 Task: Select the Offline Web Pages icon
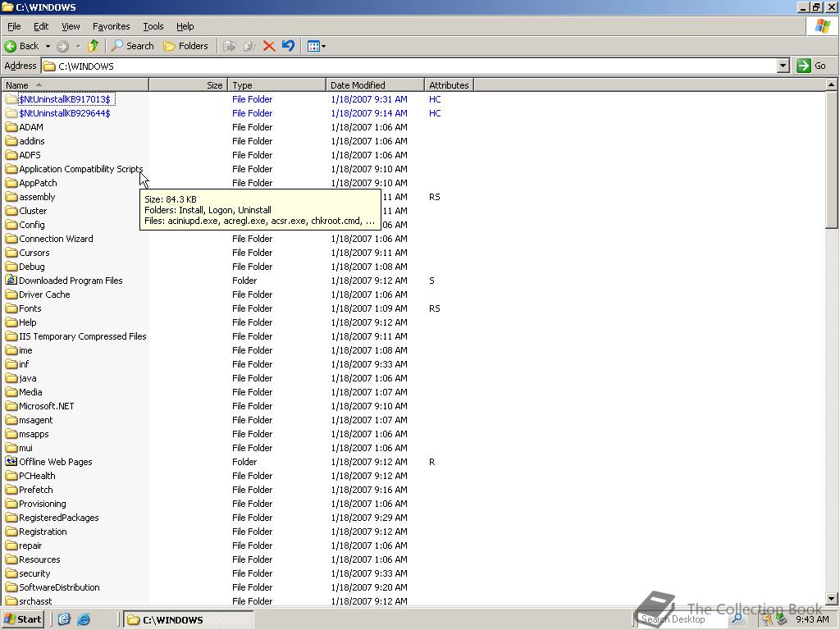point(11,461)
